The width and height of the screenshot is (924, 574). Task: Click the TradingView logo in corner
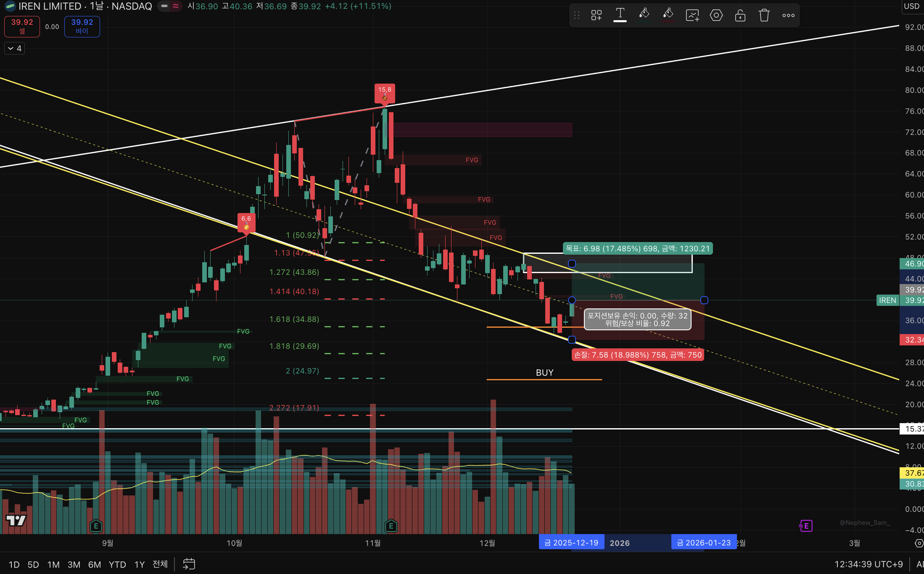point(16,521)
